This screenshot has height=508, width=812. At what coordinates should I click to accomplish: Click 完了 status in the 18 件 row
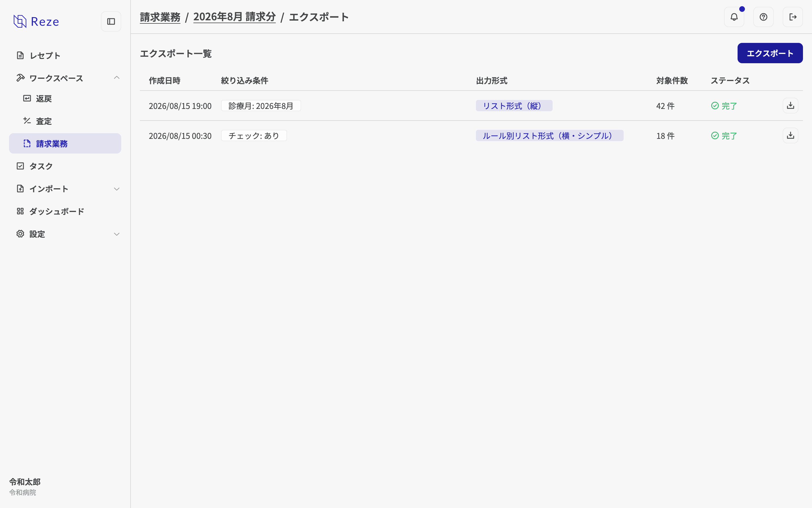724,136
